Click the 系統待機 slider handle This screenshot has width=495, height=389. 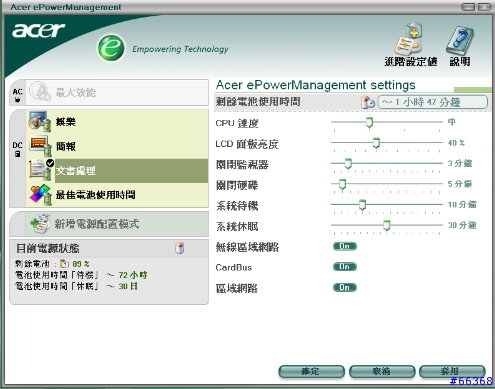tap(362, 205)
